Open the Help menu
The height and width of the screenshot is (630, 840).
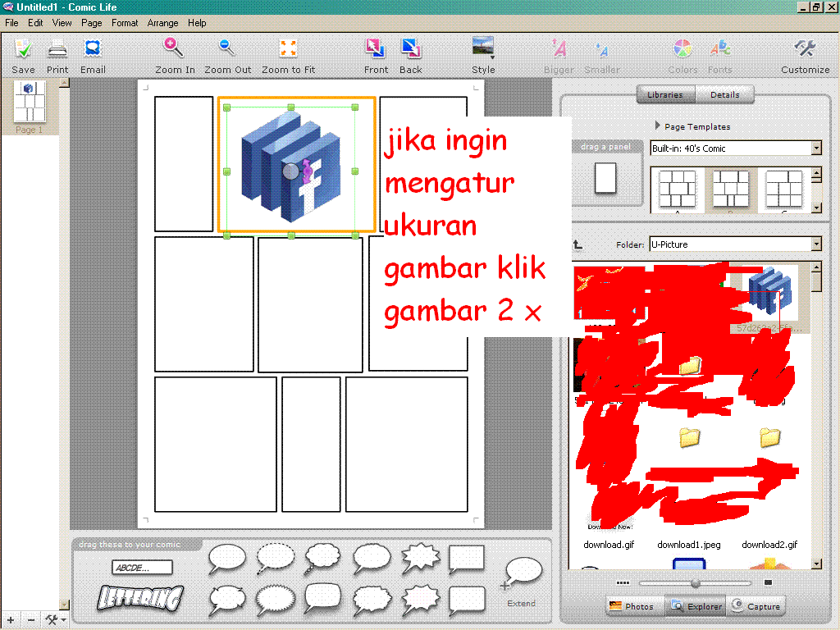(x=197, y=23)
